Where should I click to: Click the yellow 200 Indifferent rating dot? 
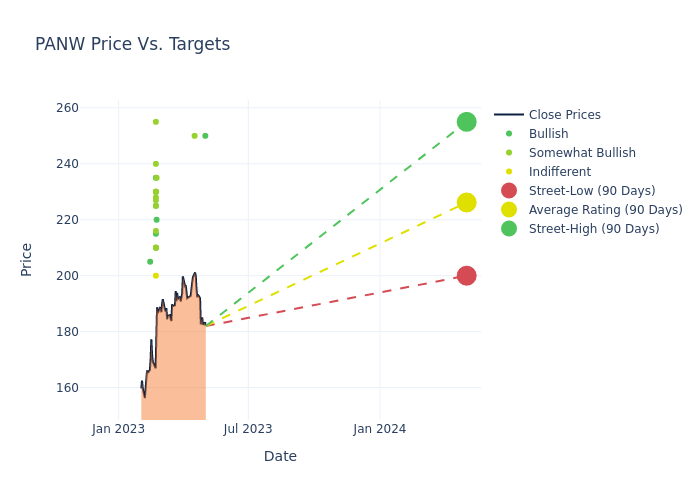(x=156, y=276)
